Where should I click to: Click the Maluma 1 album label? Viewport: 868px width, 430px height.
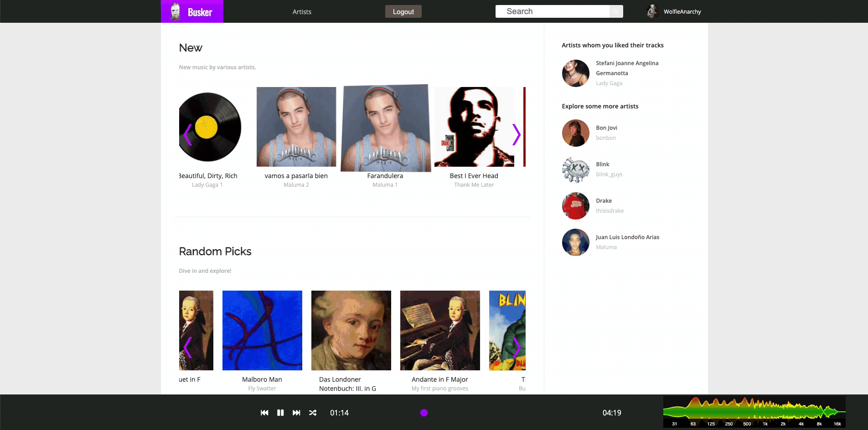coord(385,185)
